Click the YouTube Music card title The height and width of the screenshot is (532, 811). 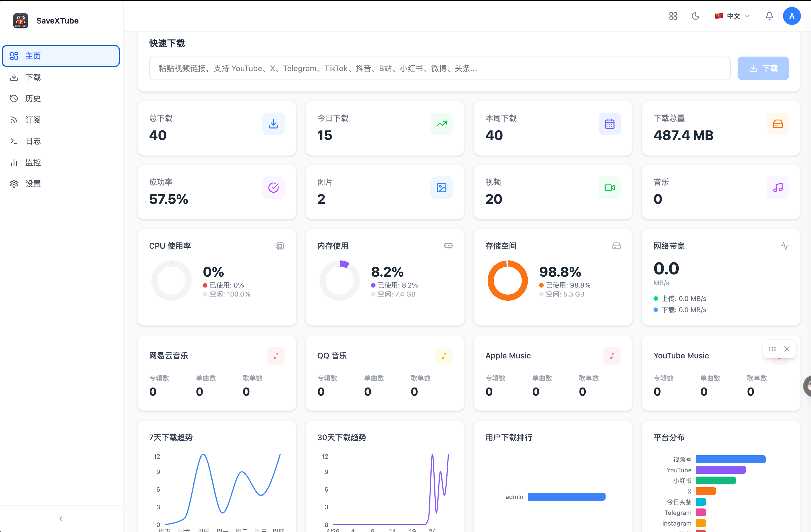click(x=681, y=356)
